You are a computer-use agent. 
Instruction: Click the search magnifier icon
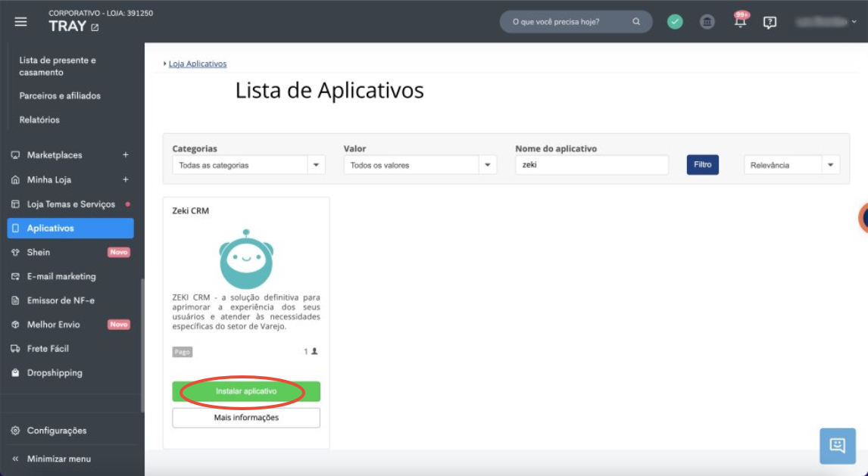click(636, 21)
